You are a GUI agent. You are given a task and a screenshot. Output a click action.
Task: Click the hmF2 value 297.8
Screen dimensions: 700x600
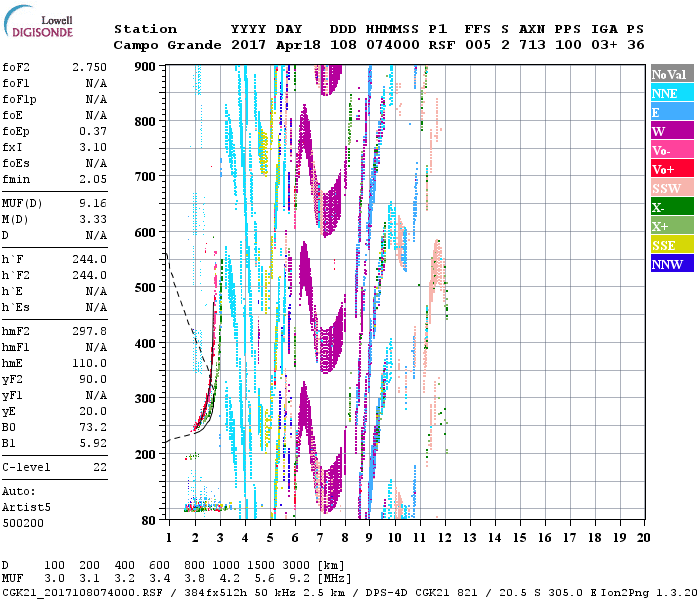89,331
